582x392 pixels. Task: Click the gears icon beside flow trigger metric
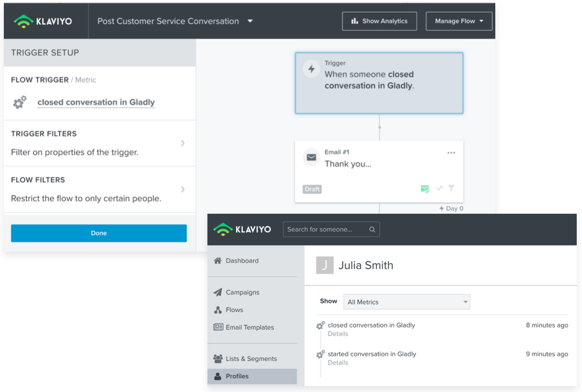pos(20,102)
